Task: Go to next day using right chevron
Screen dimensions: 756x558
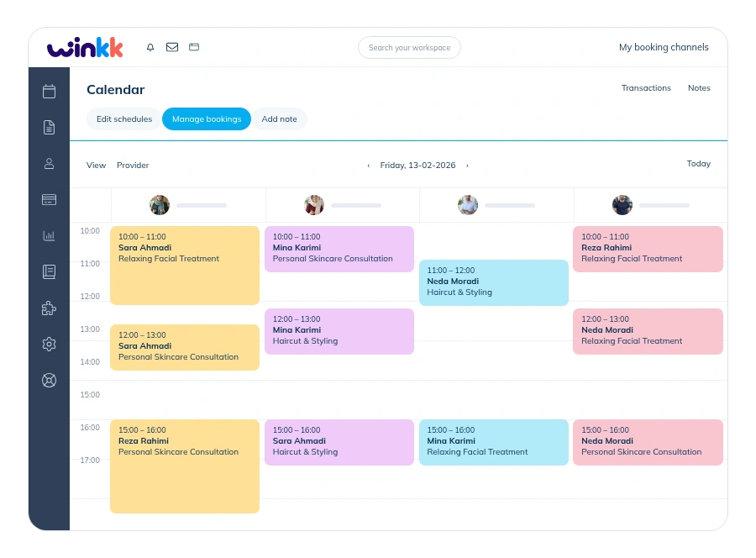Action: point(467,166)
